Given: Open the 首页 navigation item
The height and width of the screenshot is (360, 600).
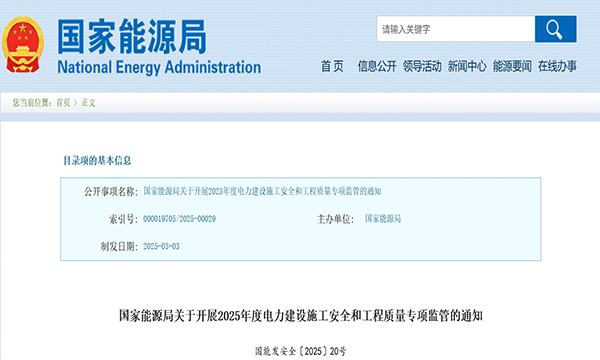Looking at the screenshot, I should 332,66.
